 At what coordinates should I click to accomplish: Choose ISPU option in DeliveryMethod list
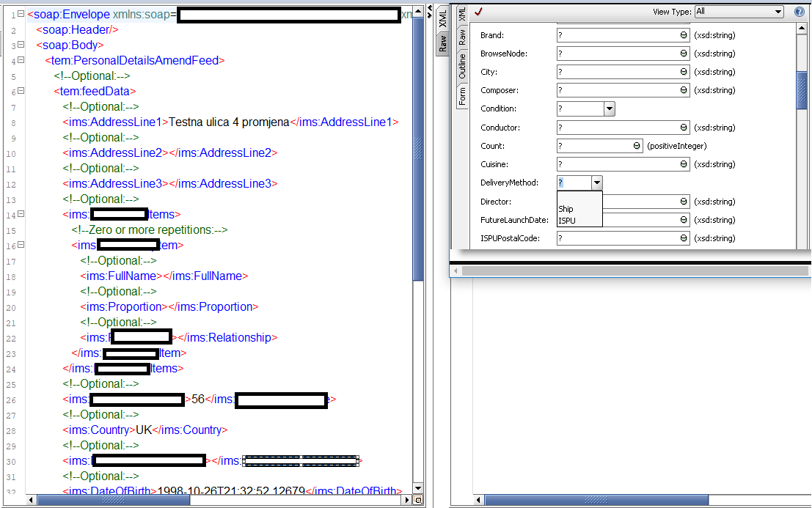click(567, 221)
